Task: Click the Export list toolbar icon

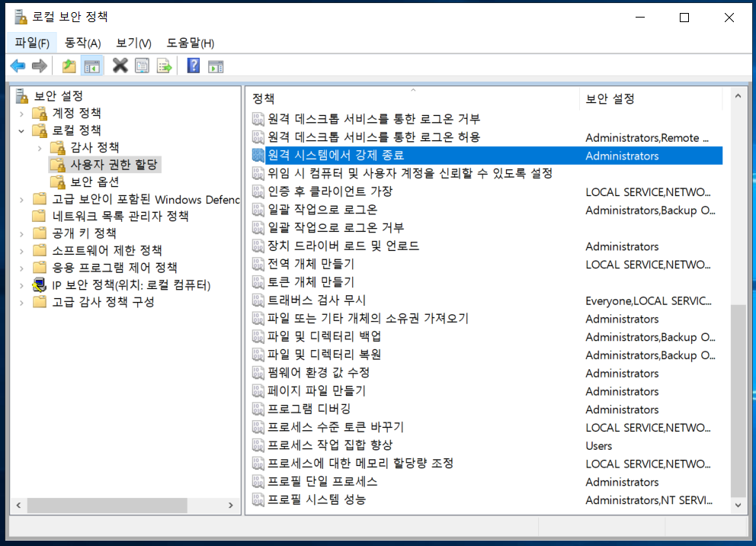Action: [165, 66]
